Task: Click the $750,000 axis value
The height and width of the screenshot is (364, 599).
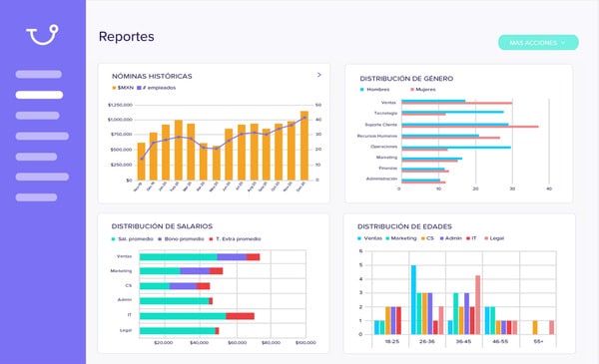Action: coord(122,135)
